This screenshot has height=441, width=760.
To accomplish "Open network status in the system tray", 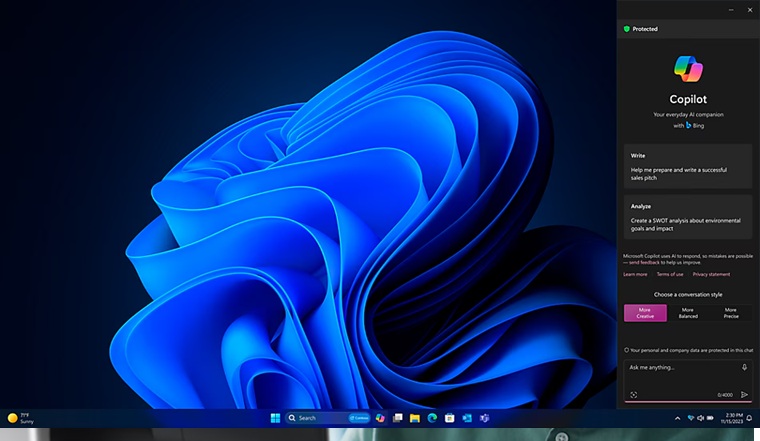I will coord(691,418).
